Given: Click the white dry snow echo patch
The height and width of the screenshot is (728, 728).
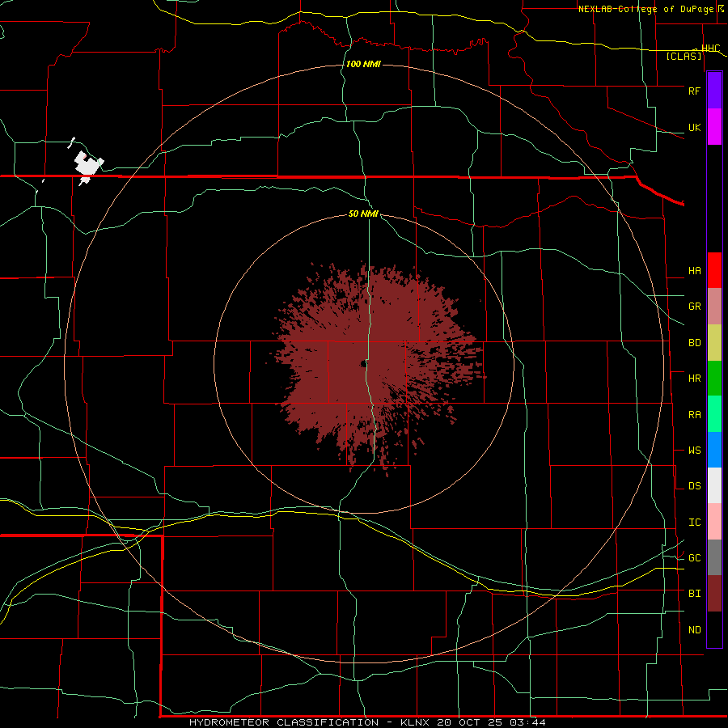Looking at the screenshot, I should pyautogui.click(x=89, y=166).
